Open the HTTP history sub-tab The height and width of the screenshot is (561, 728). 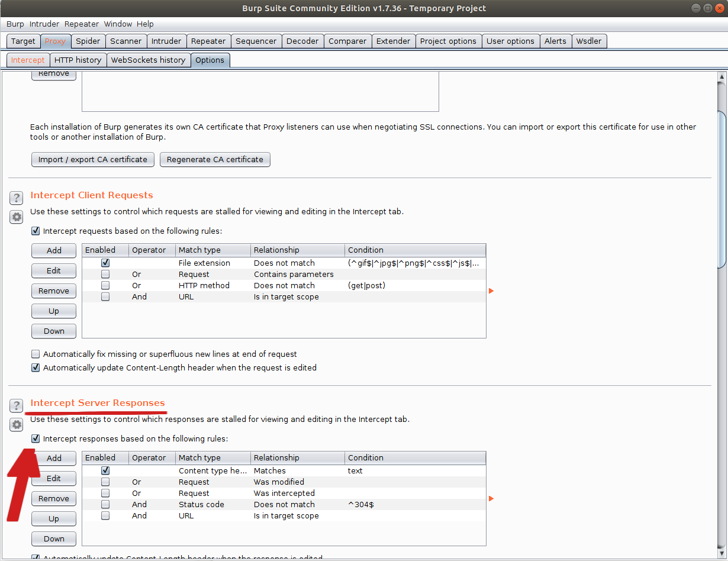tap(78, 60)
